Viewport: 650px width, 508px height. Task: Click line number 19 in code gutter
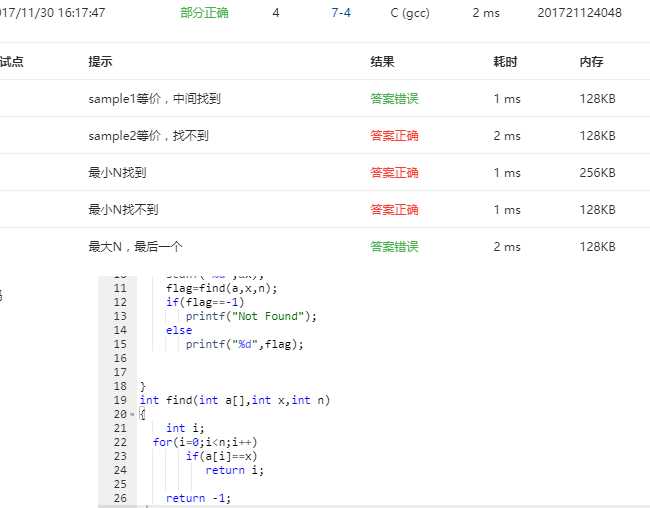pos(120,400)
